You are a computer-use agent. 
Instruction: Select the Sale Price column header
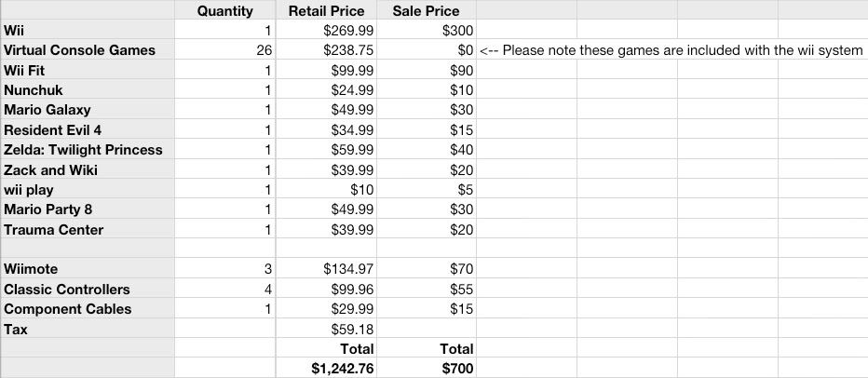click(427, 10)
